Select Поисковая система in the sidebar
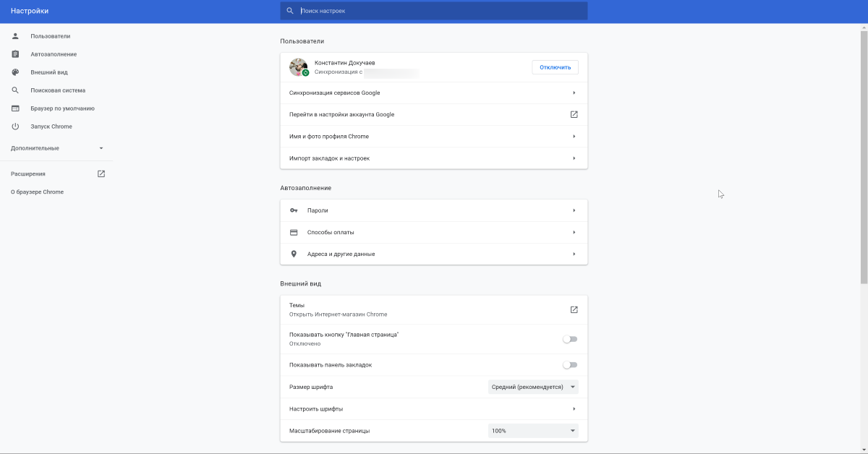The image size is (868, 454). (x=58, y=90)
